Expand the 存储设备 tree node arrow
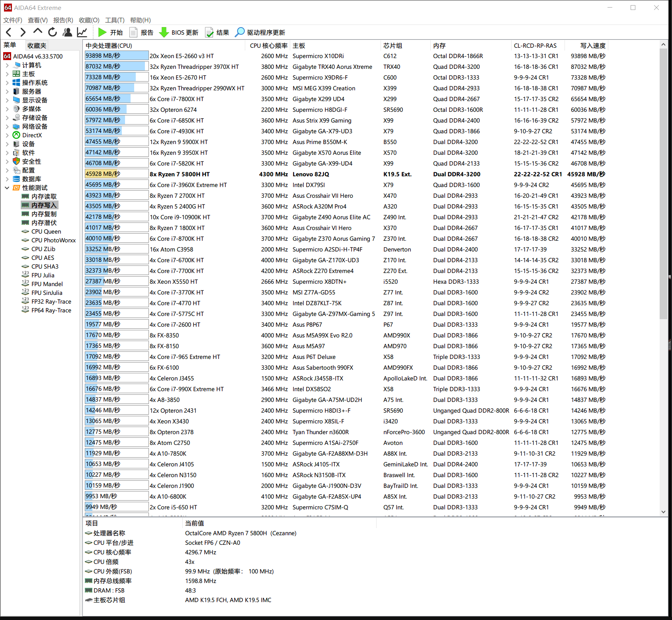Image resolution: width=672 pixels, height=620 pixels. (7, 117)
